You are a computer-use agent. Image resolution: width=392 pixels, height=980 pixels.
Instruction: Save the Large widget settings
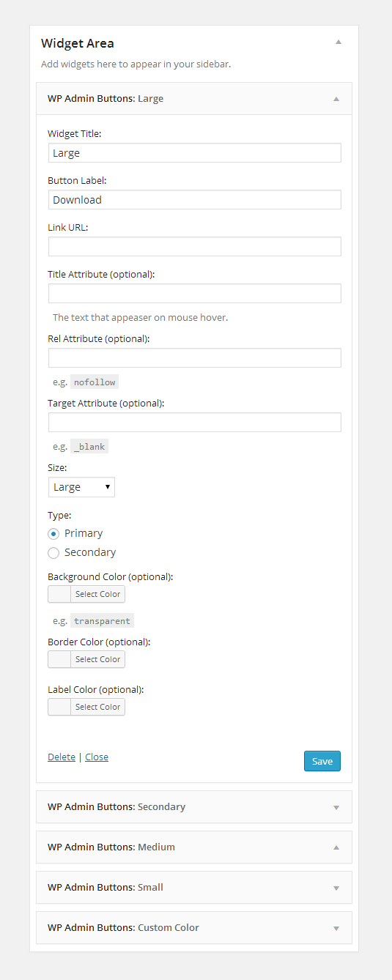tap(322, 761)
